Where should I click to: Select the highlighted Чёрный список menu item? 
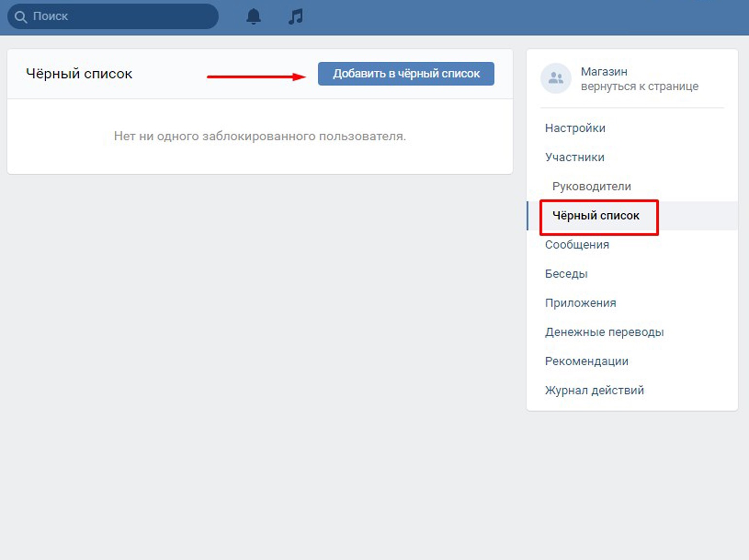[596, 216]
